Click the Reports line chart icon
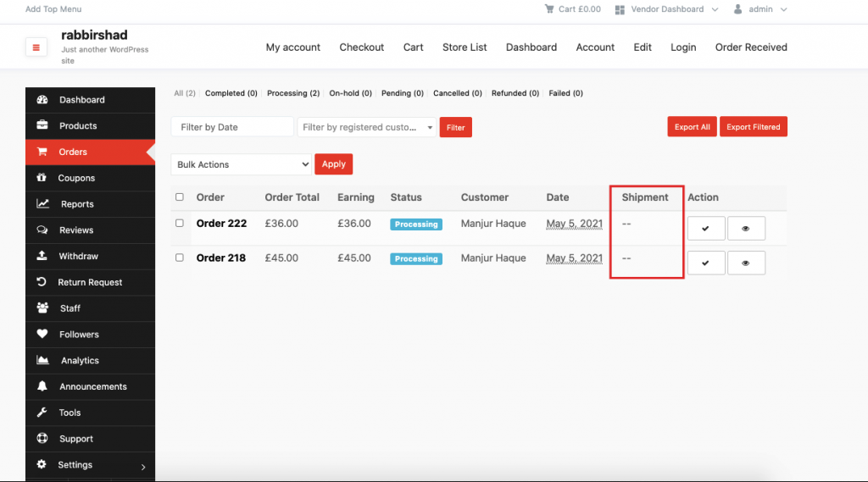 click(x=42, y=203)
